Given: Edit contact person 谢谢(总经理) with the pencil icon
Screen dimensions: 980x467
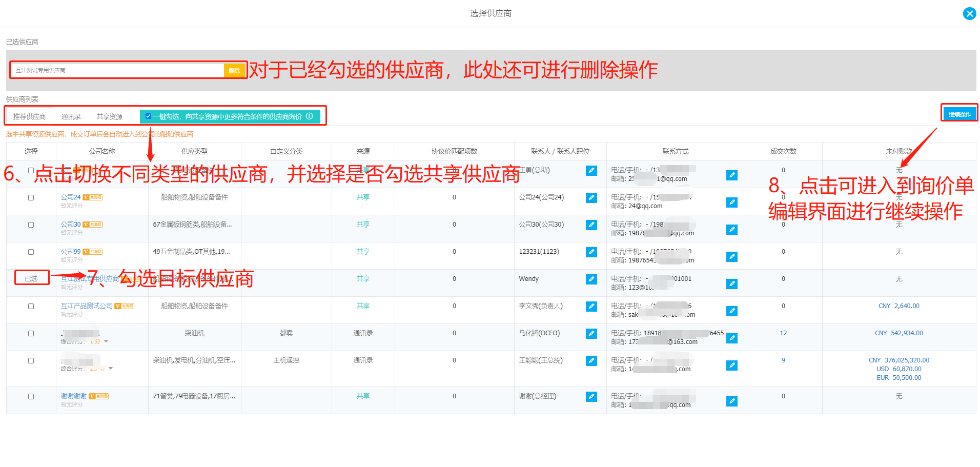Looking at the screenshot, I should point(591,397).
